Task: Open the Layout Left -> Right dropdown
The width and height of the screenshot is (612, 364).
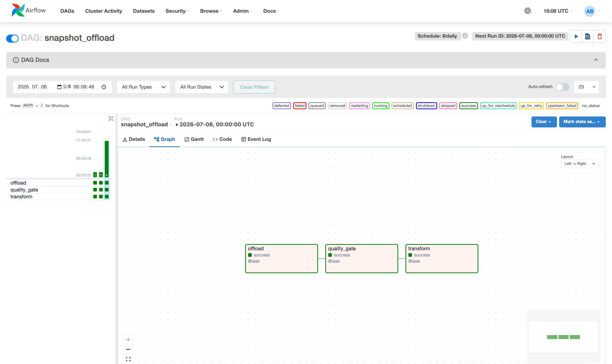Action: [x=580, y=164]
